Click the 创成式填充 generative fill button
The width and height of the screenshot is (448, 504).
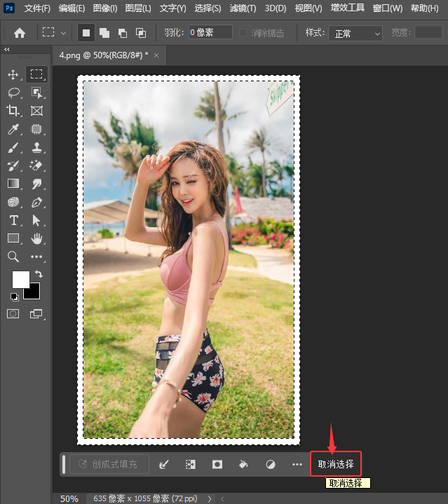pos(109,464)
